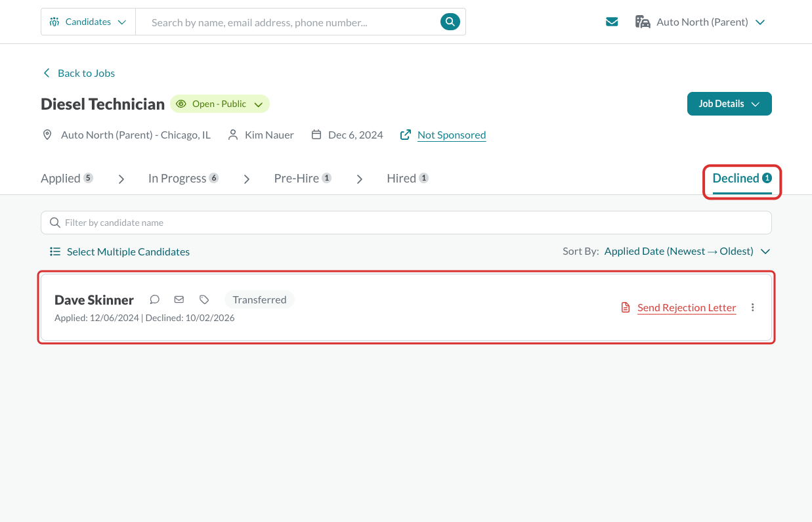Open the Pre-Hire tab
The width and height of the screenshot is (812, 522).
pyautogui.click(x=303, y=179)
